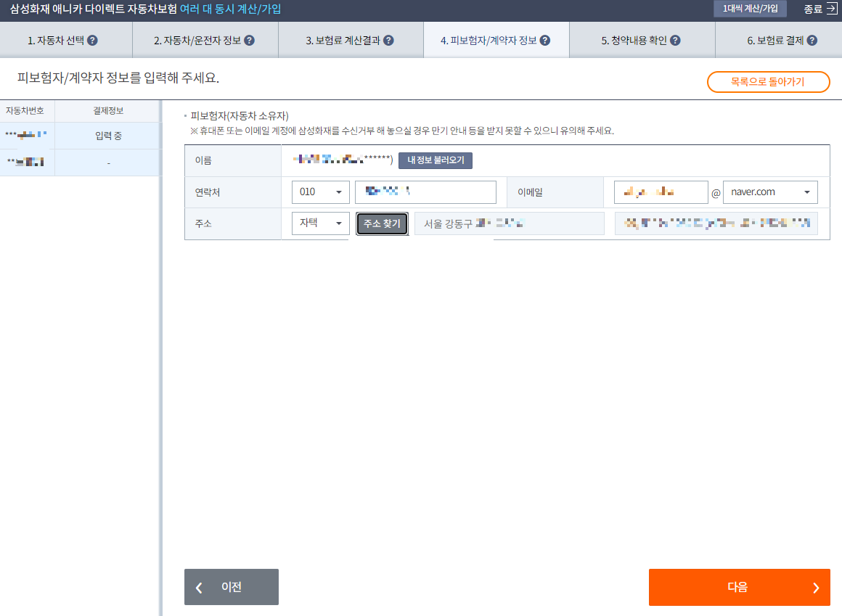Screen dimensions: 842x616
Task: Open the 자택 address type dropdown
Action: point(321,223)
